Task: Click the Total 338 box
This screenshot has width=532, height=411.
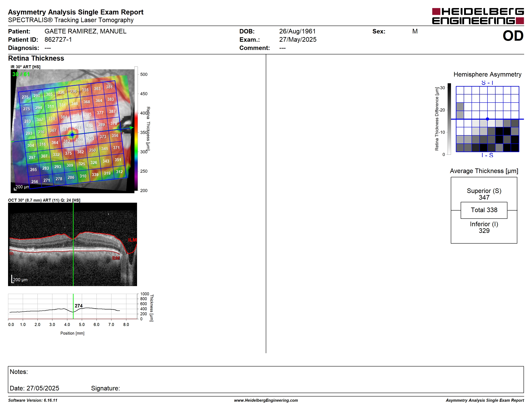Action: click(x=484, y=210)
